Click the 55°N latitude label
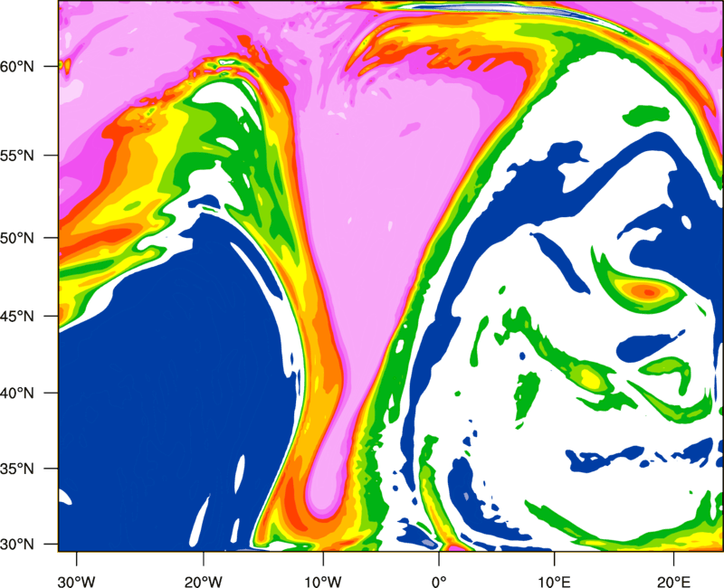Image resolution: width=724 pixels, height=588 pixels. (x=17, y=156)
